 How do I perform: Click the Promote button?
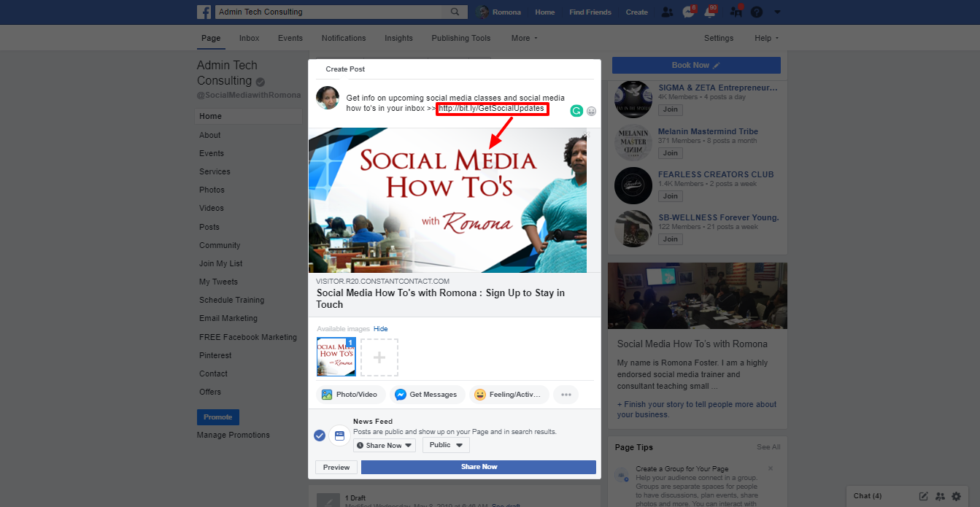(x=218, y=417)
